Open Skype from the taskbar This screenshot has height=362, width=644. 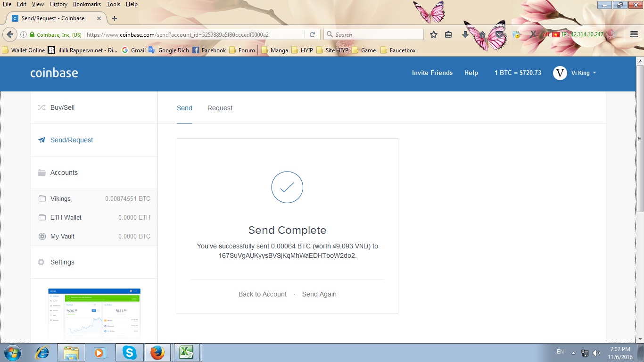click(x=129, y=353)
